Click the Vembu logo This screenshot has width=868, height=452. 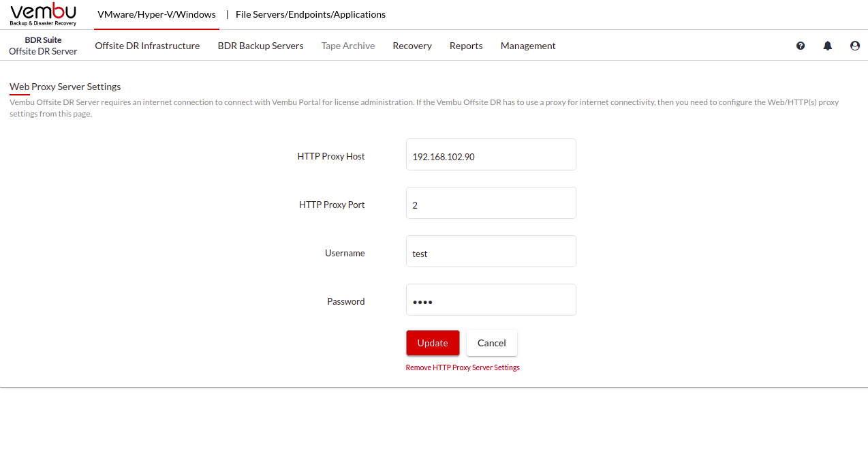44,14
